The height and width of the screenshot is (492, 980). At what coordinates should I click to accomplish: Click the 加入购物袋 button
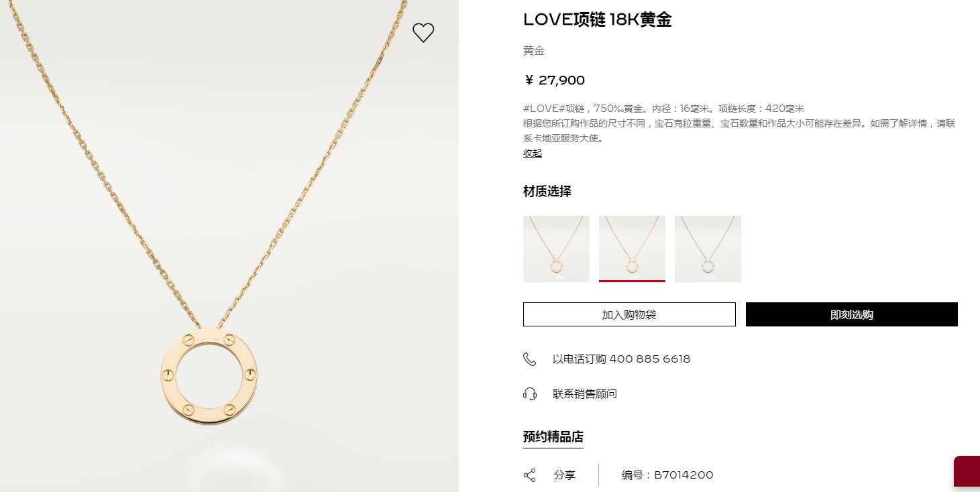pyautogui.click(x=629, y=314)
